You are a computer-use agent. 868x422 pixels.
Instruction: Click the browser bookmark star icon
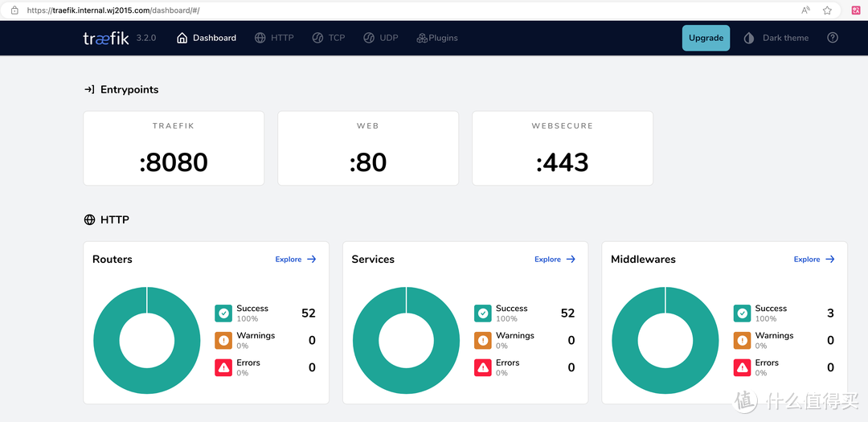(827, 10)
